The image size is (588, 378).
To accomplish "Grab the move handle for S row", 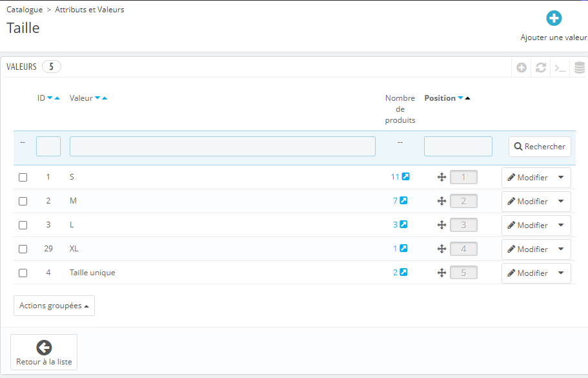I will [441, 177].
